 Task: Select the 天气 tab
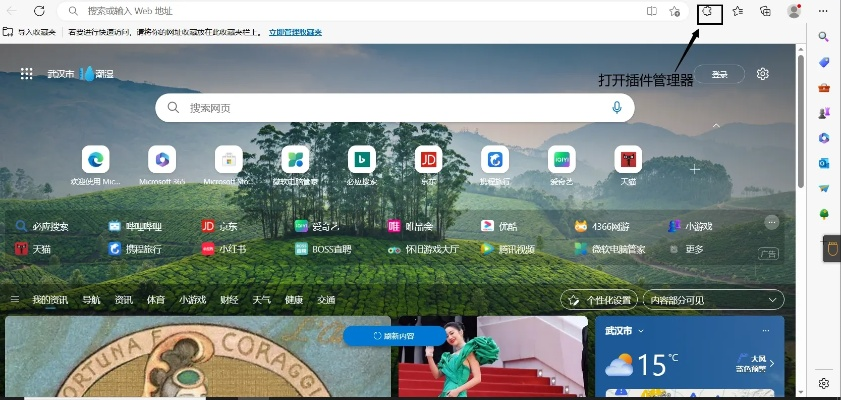tap(261, 300)
